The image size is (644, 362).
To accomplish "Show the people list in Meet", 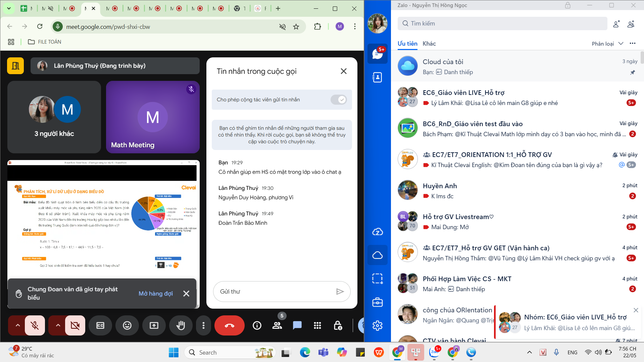I will click(x=277, y=325).
